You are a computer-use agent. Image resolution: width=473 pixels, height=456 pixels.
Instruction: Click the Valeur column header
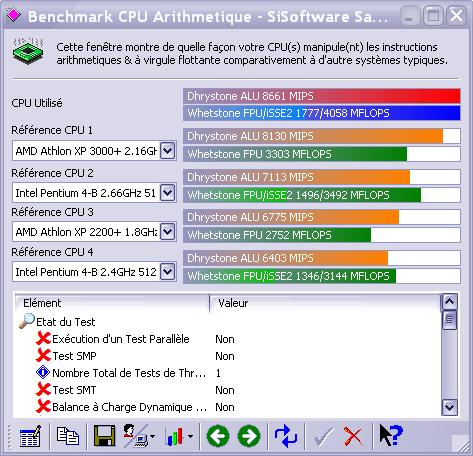pyautogui.click(x=325, y=303)
